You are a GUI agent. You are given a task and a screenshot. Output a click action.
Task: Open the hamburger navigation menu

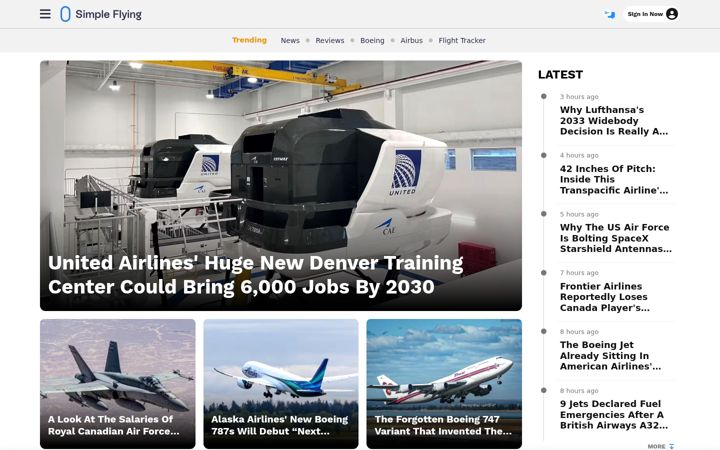tap(45, 14)
